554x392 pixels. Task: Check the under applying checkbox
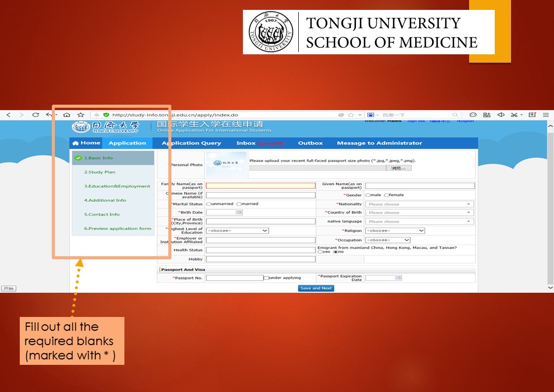click(x=266, y=278)
